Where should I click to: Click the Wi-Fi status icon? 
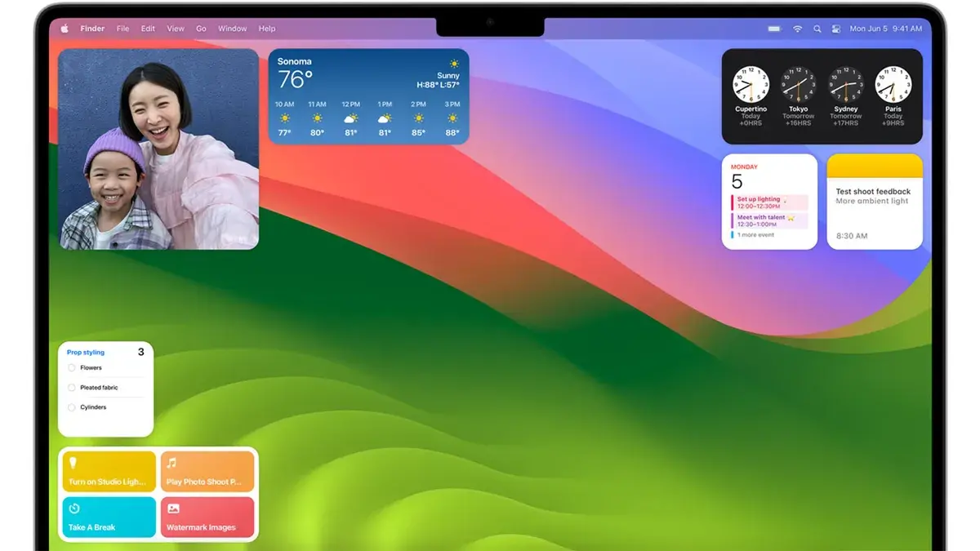pyautogui.click(x=797, y=29)
